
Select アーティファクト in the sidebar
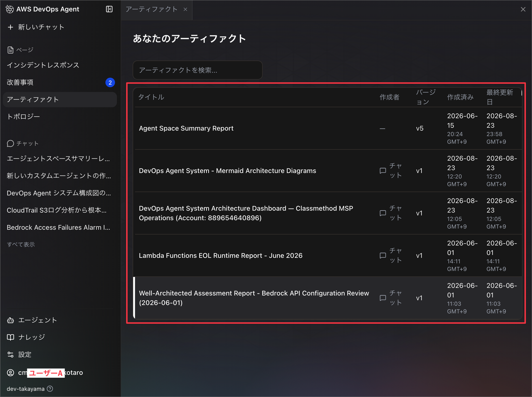tap(60, 99)
